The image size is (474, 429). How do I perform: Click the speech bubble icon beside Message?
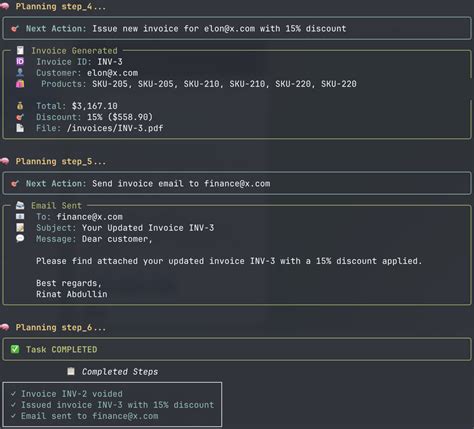coord(20,238)
